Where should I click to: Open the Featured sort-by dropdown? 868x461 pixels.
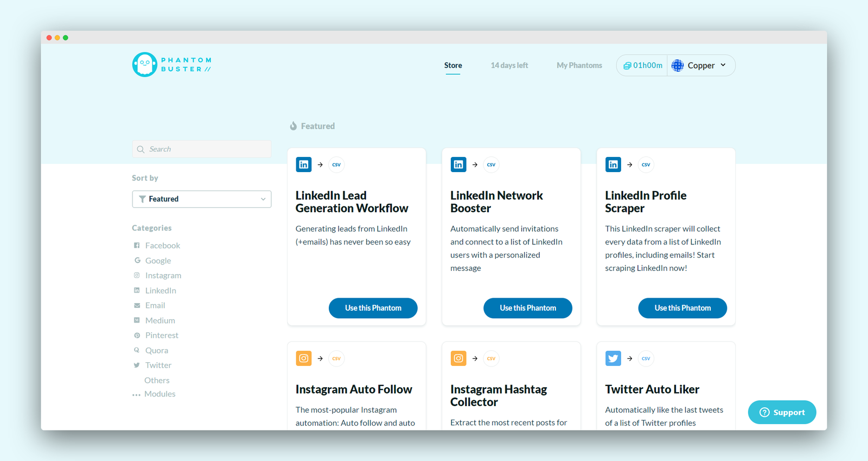tap(202, 199)
